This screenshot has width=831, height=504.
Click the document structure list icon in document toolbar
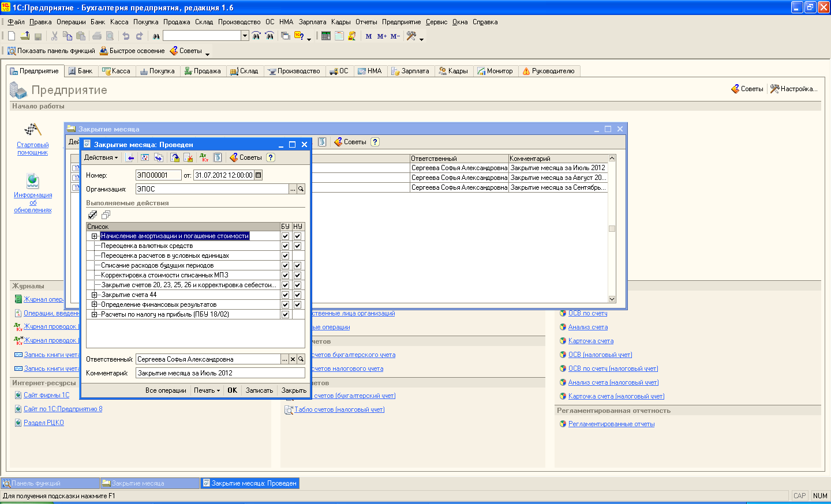click(218, 157)
